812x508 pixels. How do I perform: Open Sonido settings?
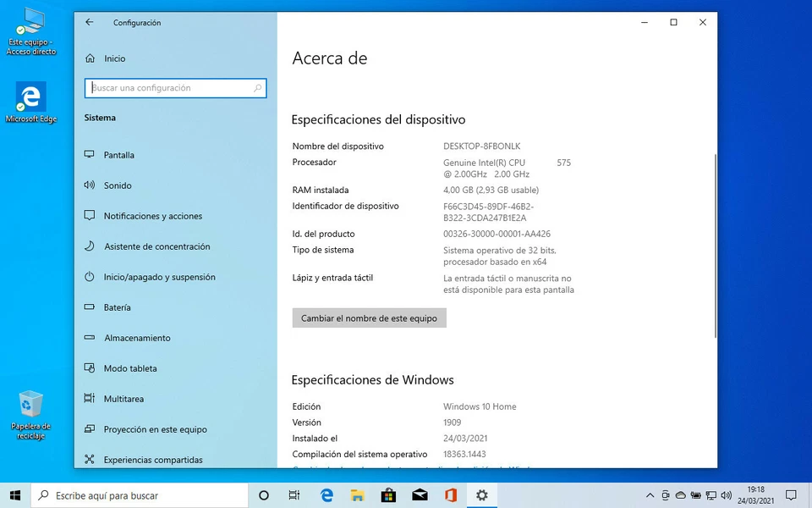click(x=118, y=185)
